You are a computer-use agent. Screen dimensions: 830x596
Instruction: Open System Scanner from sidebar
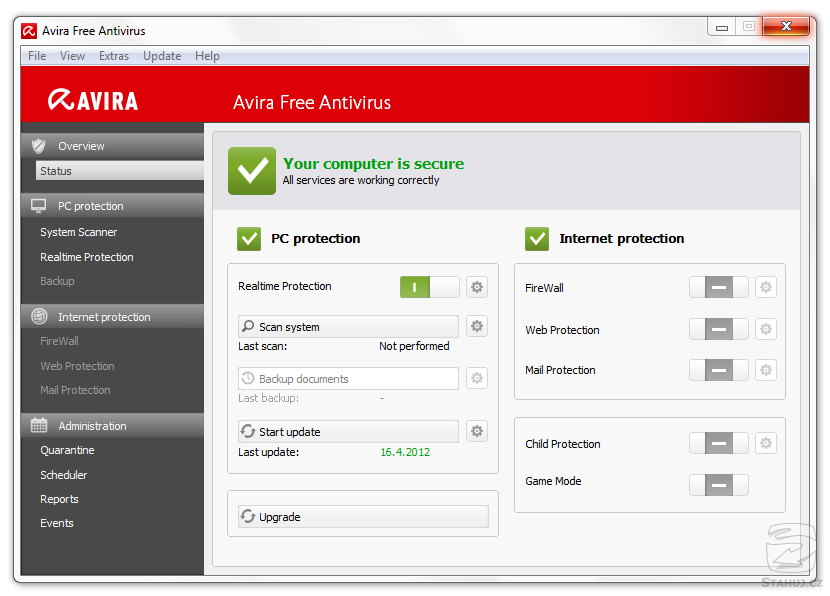(78, 232)
